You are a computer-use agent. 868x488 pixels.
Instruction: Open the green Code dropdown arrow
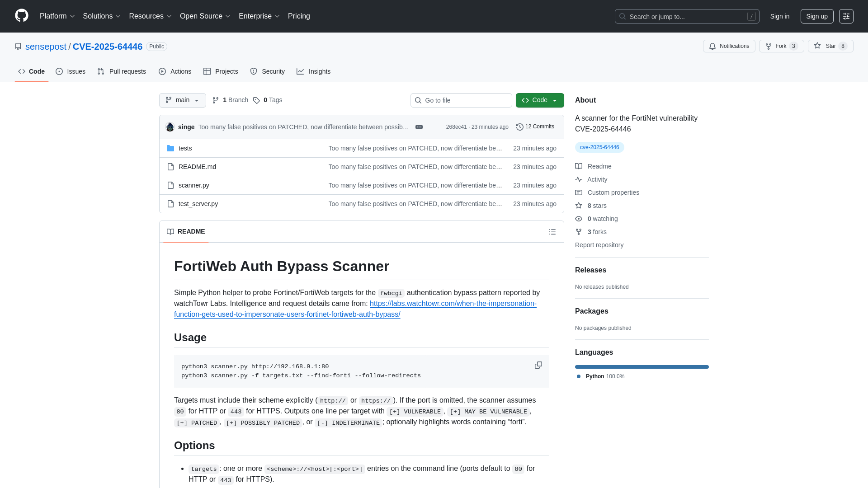point(555,100)
